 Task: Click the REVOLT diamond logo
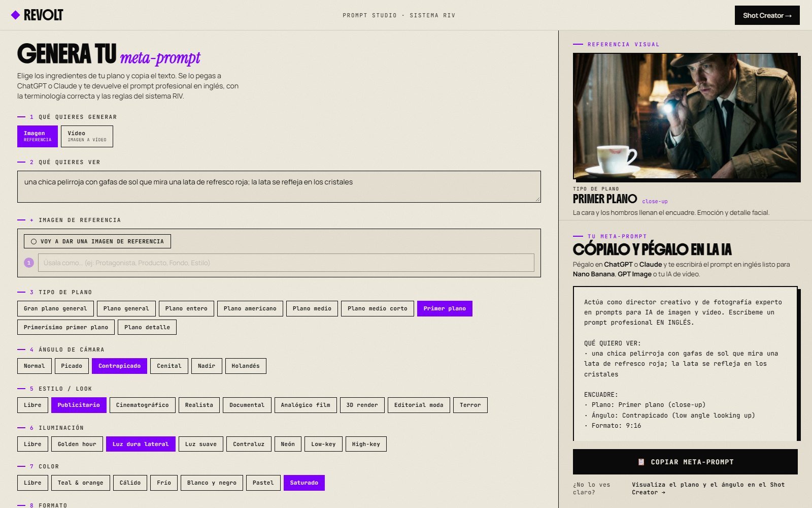pos(15,15)
